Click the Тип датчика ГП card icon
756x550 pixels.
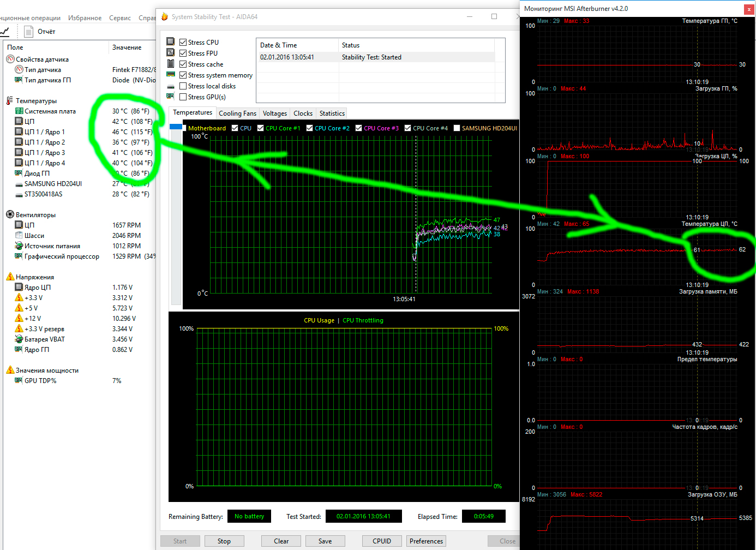19,80
